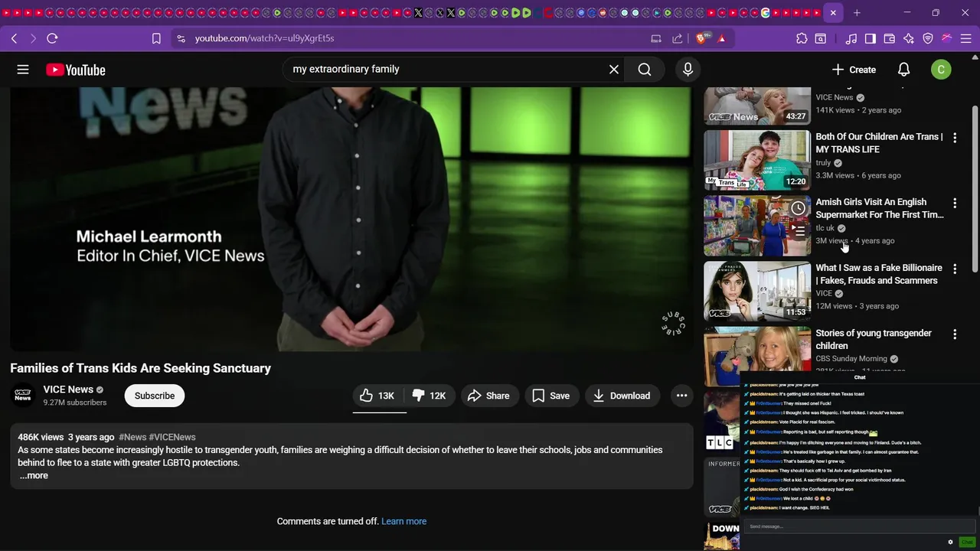Open Leo AI sparkle icon
The height and width of the screenshot is (551, 980).
pyautogui.click(x=909, y=38)
